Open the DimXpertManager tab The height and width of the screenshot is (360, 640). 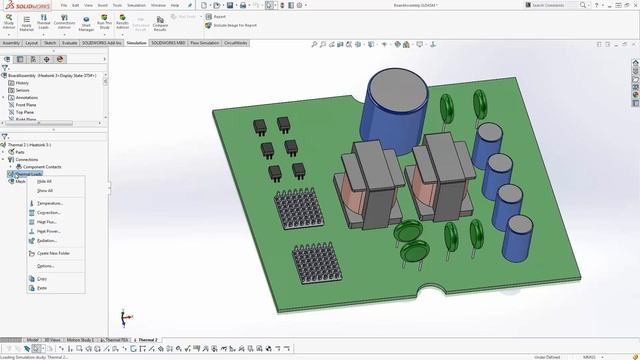[47, 60]
